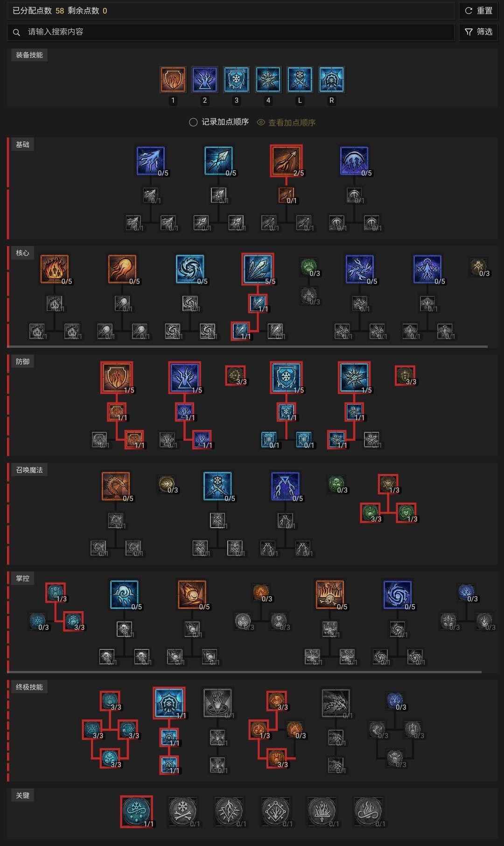Click the 请输入搜索内容 search field
Viewport: 504px width, 846px height.
231,32
